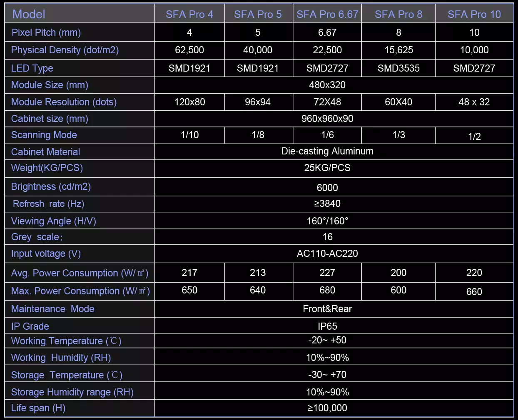Click the SFA Pro 10 column header
This screenshot has width=518, height=420.
pyautogui.click(x=474, y=14)
